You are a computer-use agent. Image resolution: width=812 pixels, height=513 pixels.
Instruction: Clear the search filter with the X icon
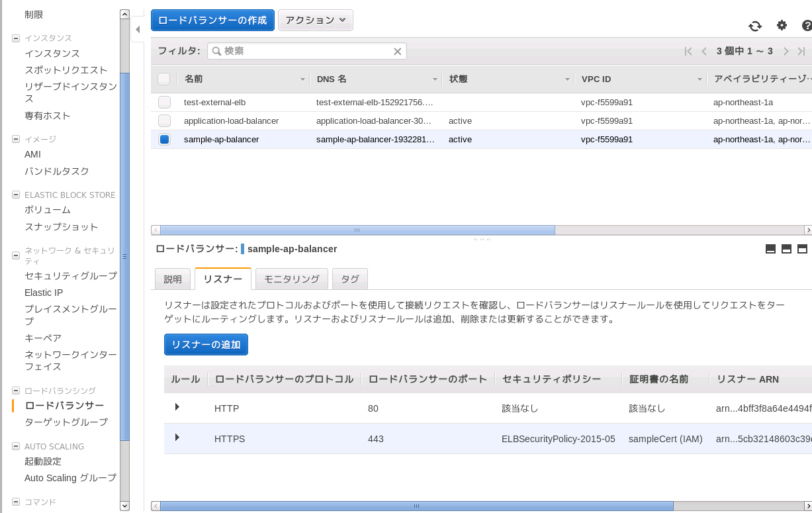398,52
